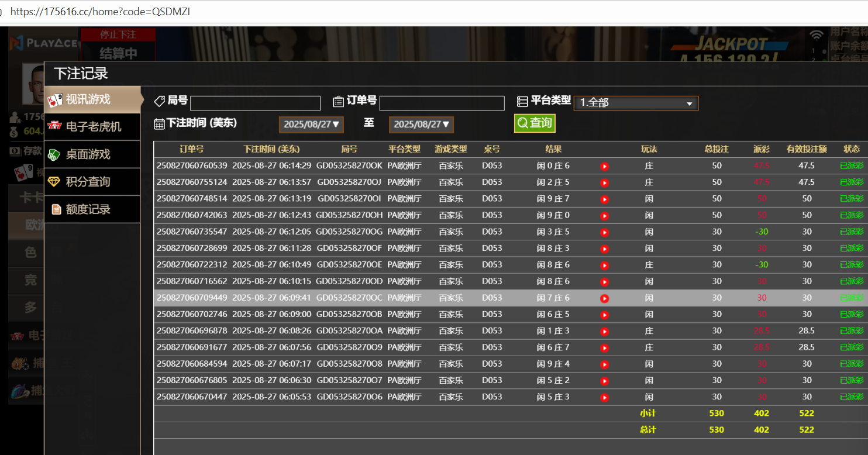Open replay icon for round GD053258270OA
The width and height of the screenshot is (868, 455).
tap(605, 332)
